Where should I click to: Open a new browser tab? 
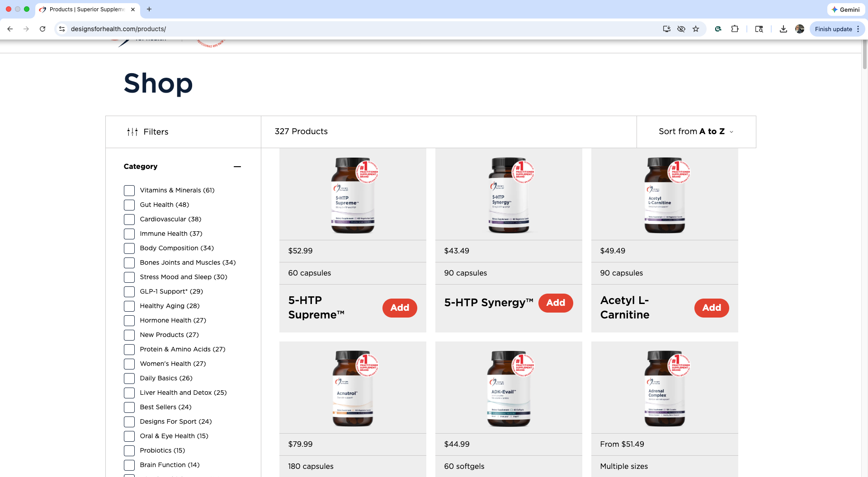pyautogui.click(x=149, y=9)
